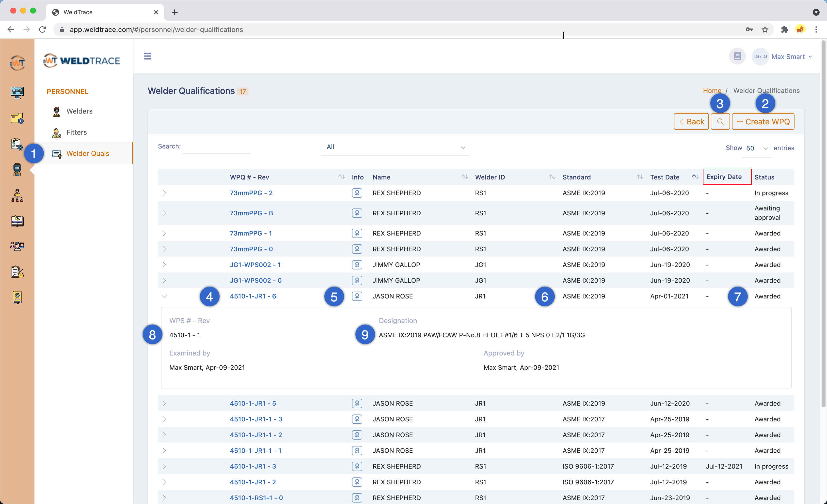Click the hamburger menu icon in header
This screenshot has height=504, width=827.
pyautogui.click(x=147, y=56)
